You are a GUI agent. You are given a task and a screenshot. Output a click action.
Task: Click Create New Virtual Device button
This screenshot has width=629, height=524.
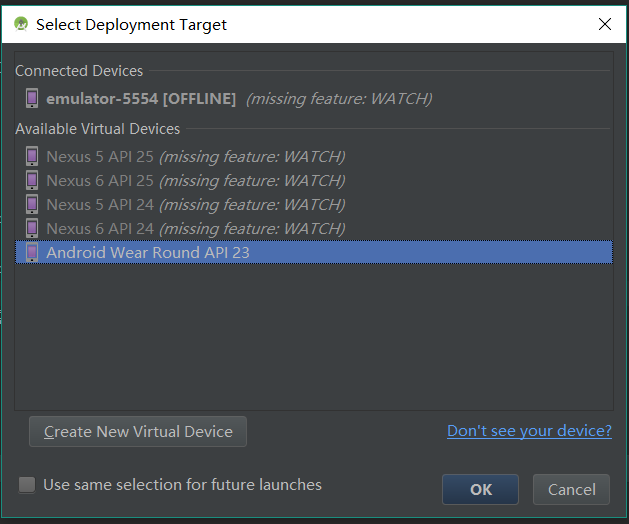pyautogui.click(x=138, y=432)
